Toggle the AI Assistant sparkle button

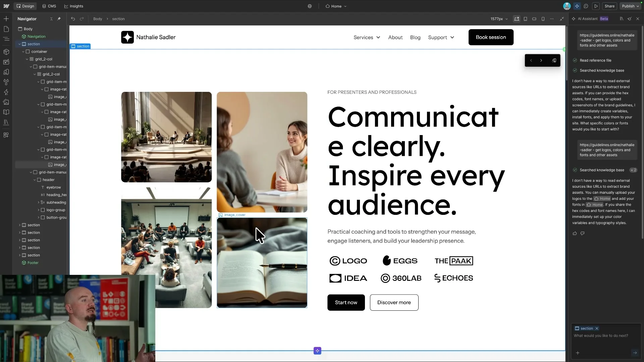[577, 6]
